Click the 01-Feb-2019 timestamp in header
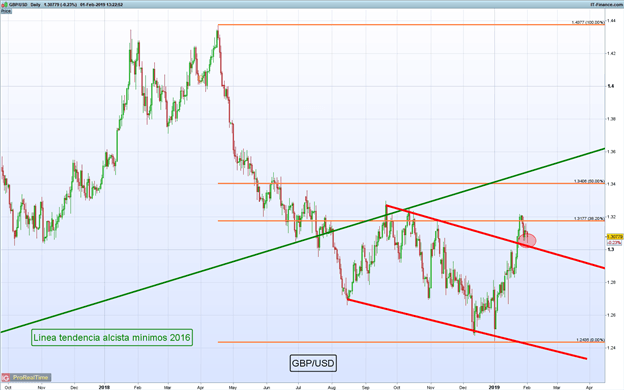This screenshot has height=390, width=624. point(101,5)
